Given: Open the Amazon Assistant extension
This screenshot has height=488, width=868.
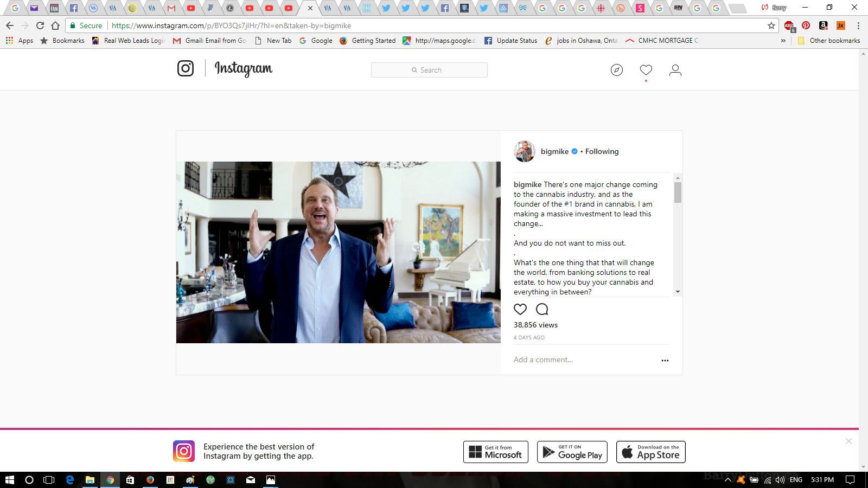Looking at the screenshot, I should click(x=824, y=25).
